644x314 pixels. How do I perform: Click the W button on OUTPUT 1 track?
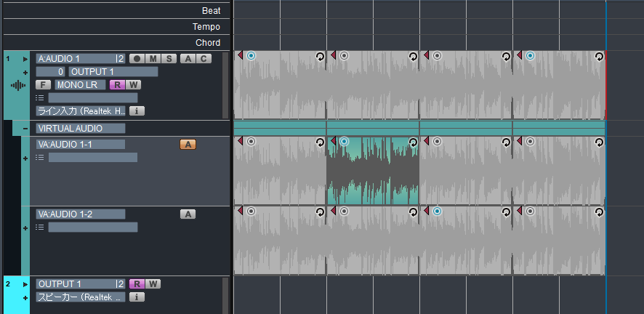[153, 284]
